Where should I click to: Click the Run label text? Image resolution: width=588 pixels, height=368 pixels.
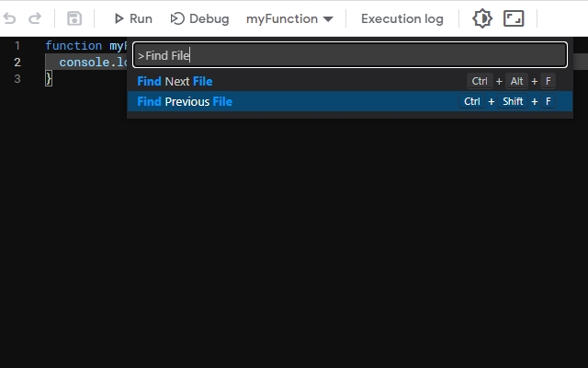coord(141,18)
